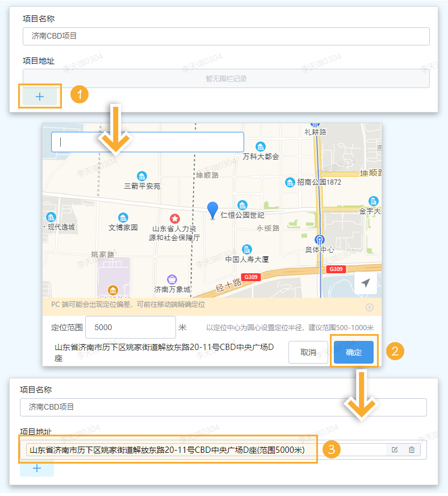448x496 pixels.
Task: Click the 济南万象城 shopping marker
Action: click(172, 280)
